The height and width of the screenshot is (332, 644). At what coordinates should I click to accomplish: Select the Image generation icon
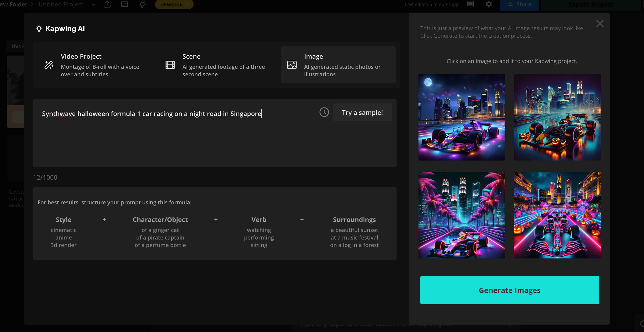point(292,65)
